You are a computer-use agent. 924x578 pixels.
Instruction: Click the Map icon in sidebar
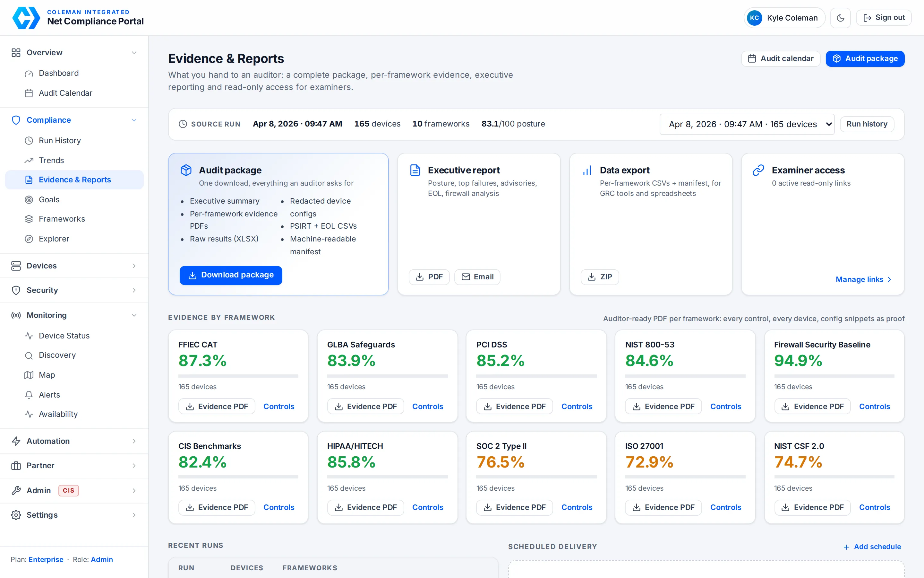point(29,375)
